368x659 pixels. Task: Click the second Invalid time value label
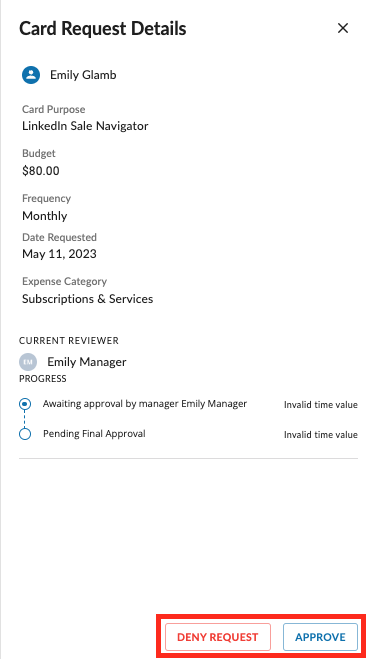coord(321,435)
